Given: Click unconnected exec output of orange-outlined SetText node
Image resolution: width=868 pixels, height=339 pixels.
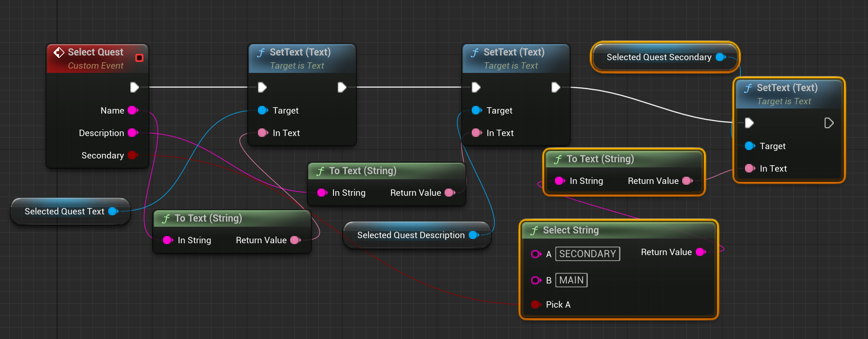Looking at the screenshot, I should (829, 123).
